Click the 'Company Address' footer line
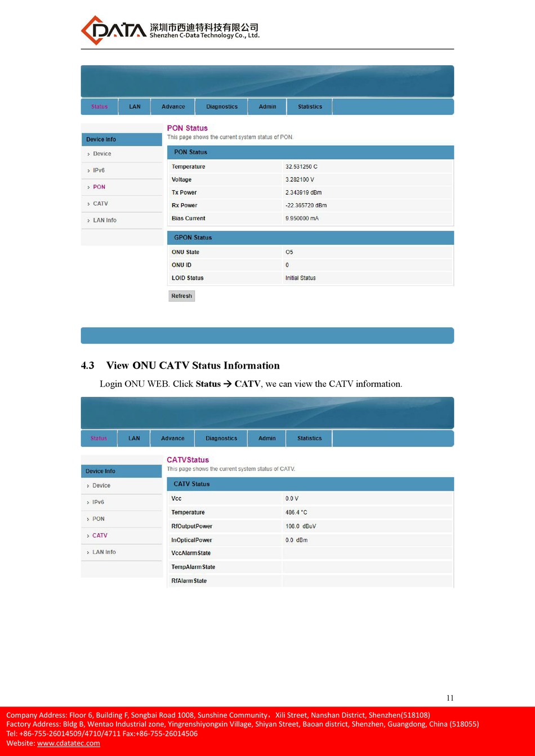Image resolution: width=535 pixels, height=756 pixels. tap(218, 715)
